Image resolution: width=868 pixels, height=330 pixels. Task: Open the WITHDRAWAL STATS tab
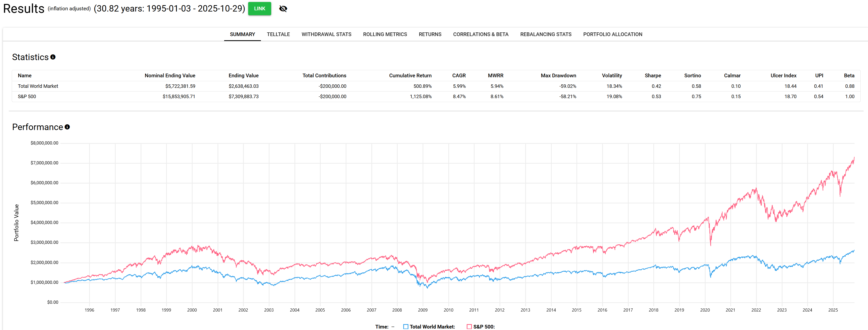click(x=326, y=34)
